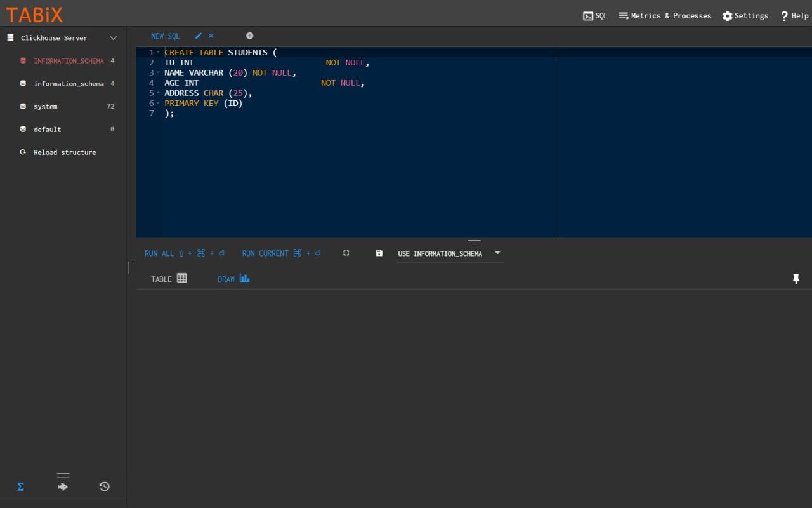Select the NEW SQL tab
The image size is (812, 508).
[166, 36]
